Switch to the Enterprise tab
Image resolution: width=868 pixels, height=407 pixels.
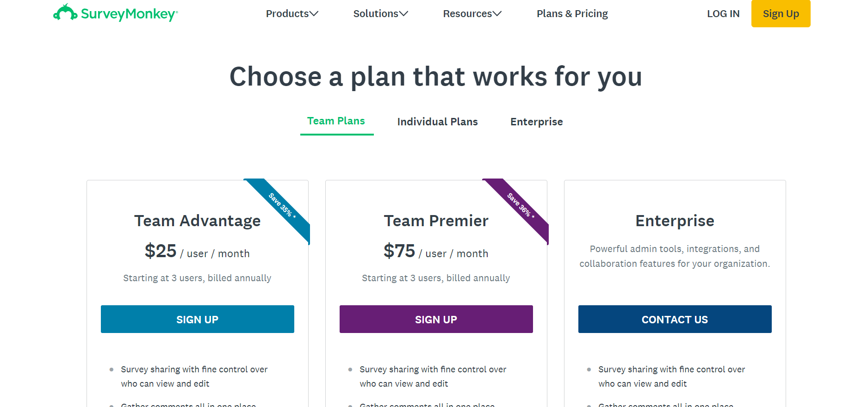point(536,122)
